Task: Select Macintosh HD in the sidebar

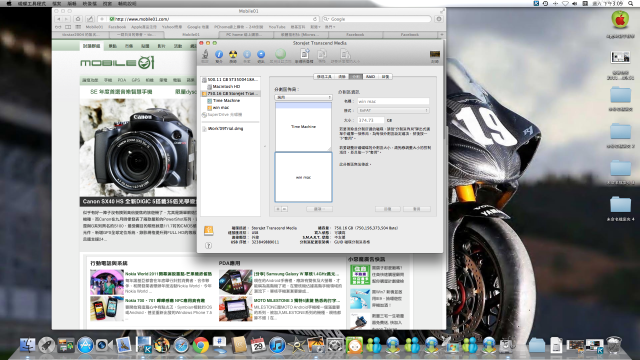Action: (231, 87)
